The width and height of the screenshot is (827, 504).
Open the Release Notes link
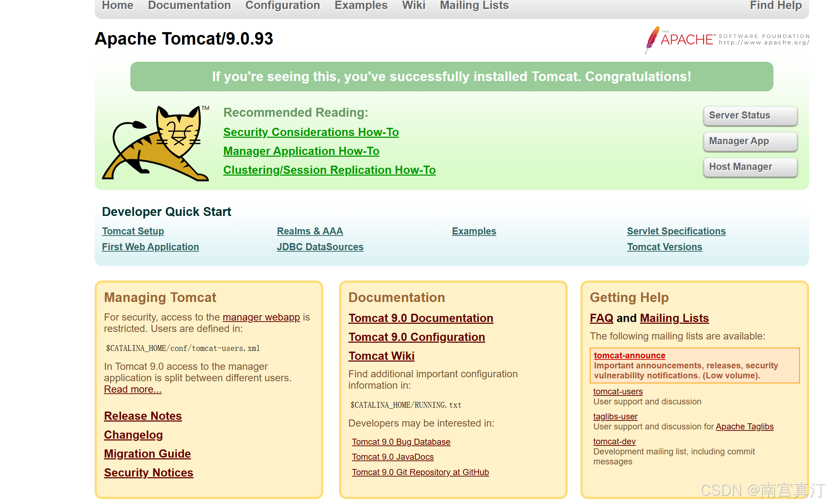tap(143, 416)
